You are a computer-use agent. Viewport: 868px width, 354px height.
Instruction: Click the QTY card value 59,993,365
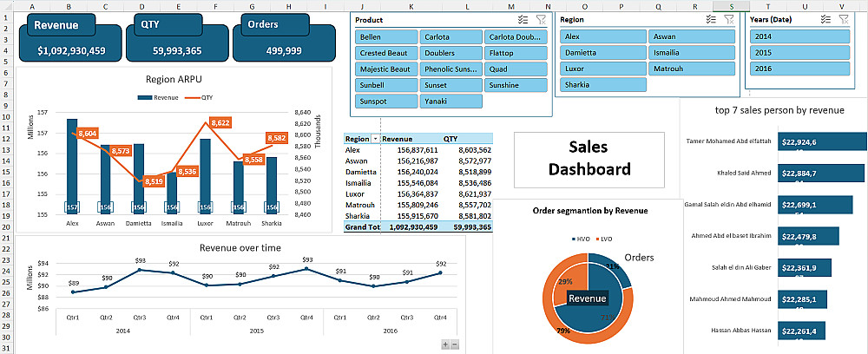(178, 51)
